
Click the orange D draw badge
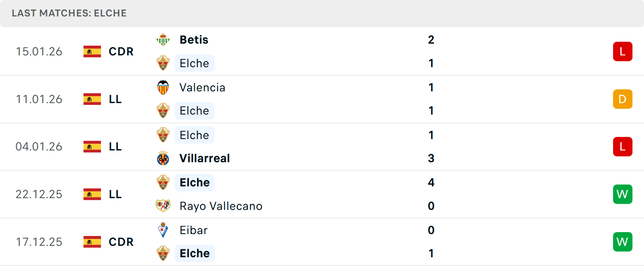623,99
